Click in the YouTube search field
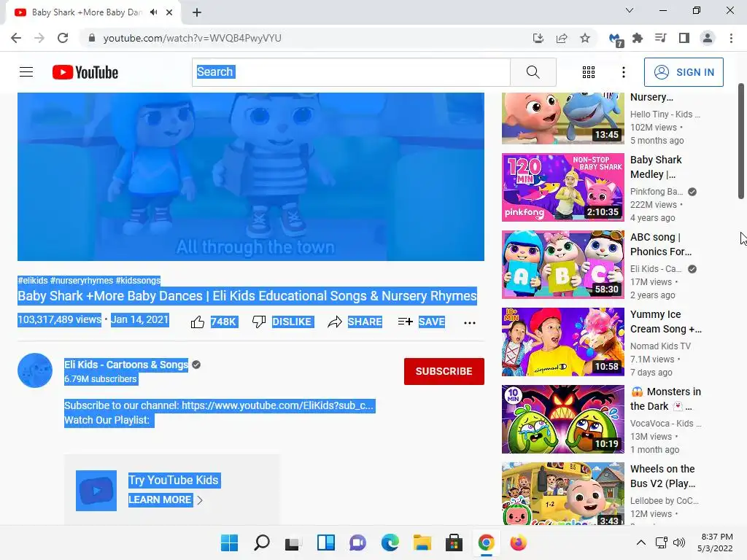The width and height of the screenshot is (747, 560). pyautogui.click(x=351, y=72)
